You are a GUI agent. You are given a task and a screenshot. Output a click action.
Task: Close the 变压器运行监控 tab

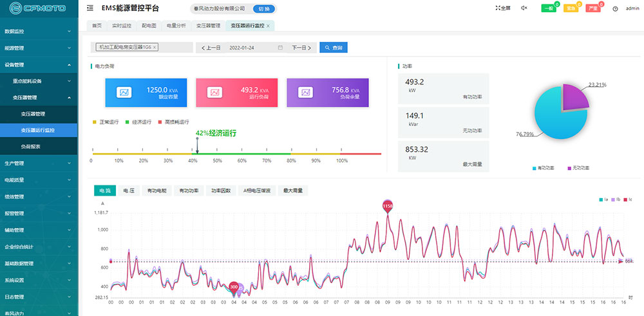(268, 26)
